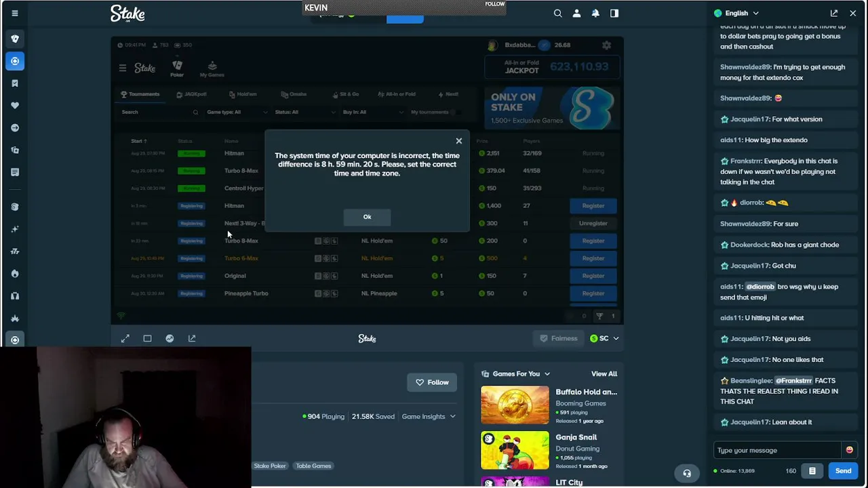Screen dimensions: 868x488
Task: Close the chat panel
Action: coord(853,13)
